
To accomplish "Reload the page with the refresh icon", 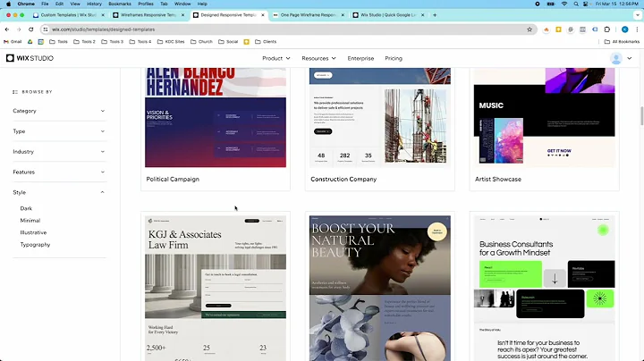I will pyautogui.click(x=30, y=29).
